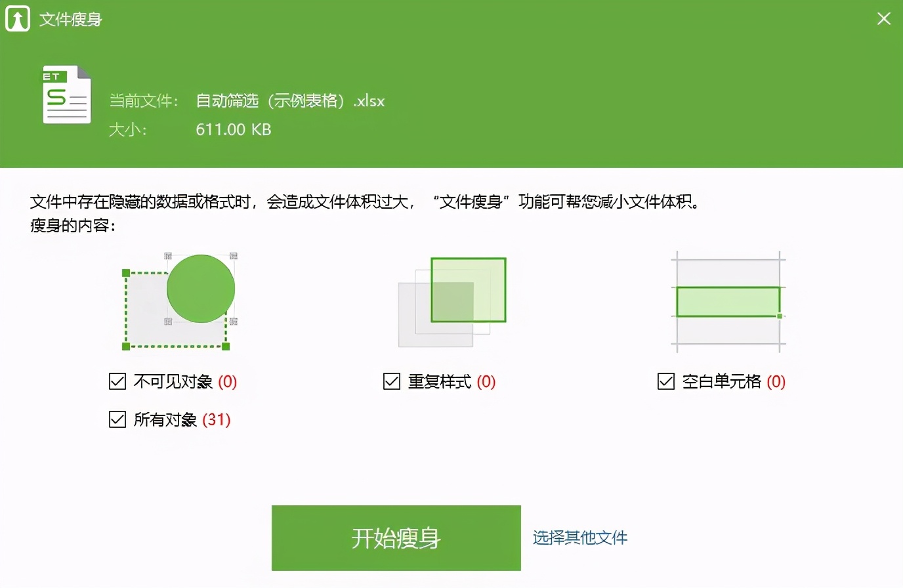
Task: Click the red (0) beside 空白单元格
Action: coord(776,381)
